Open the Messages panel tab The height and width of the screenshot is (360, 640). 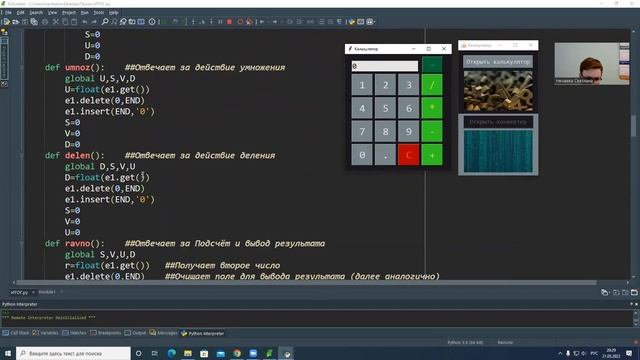point(163,333)
